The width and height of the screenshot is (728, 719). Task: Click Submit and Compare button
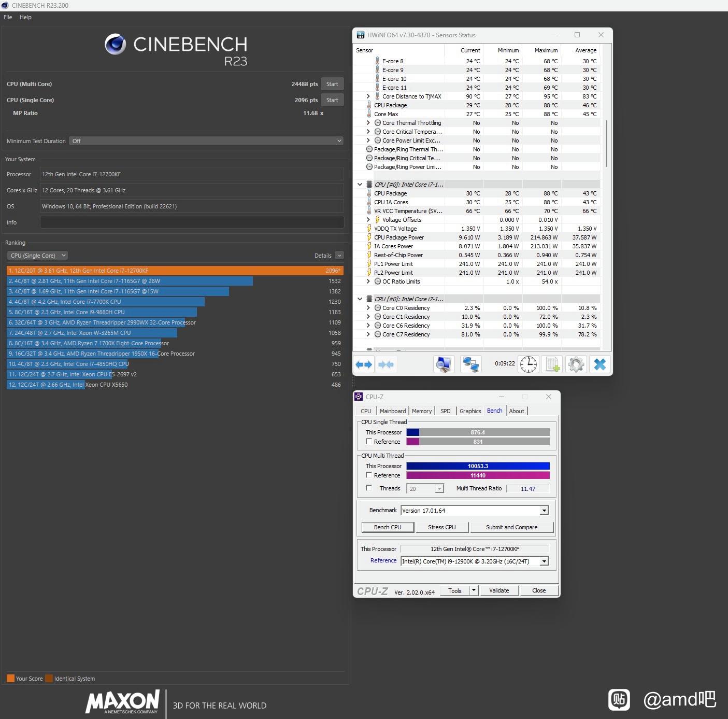pos(512,527)
